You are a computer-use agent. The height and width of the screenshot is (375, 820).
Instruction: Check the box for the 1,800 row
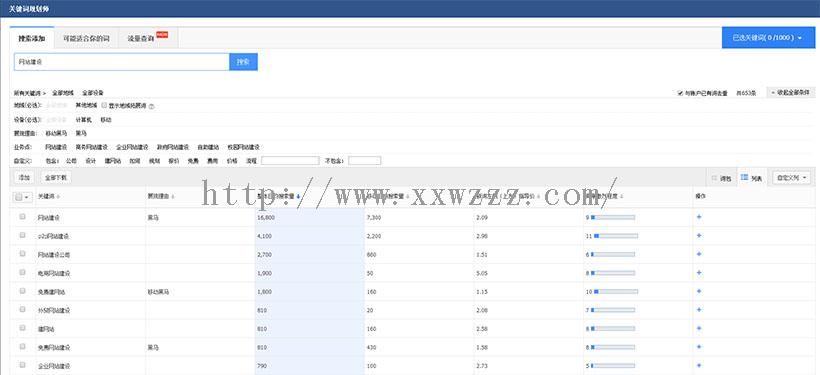22,290
